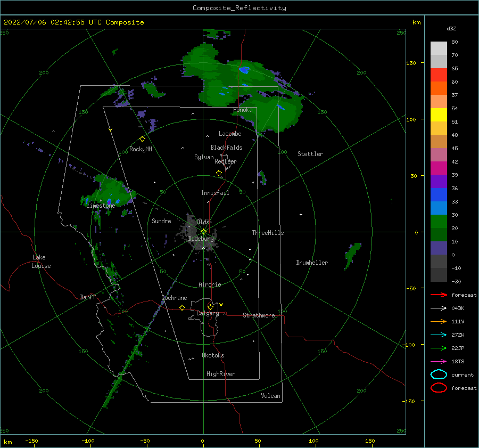Click the Vulcan city label

click(x=271, y=396)
